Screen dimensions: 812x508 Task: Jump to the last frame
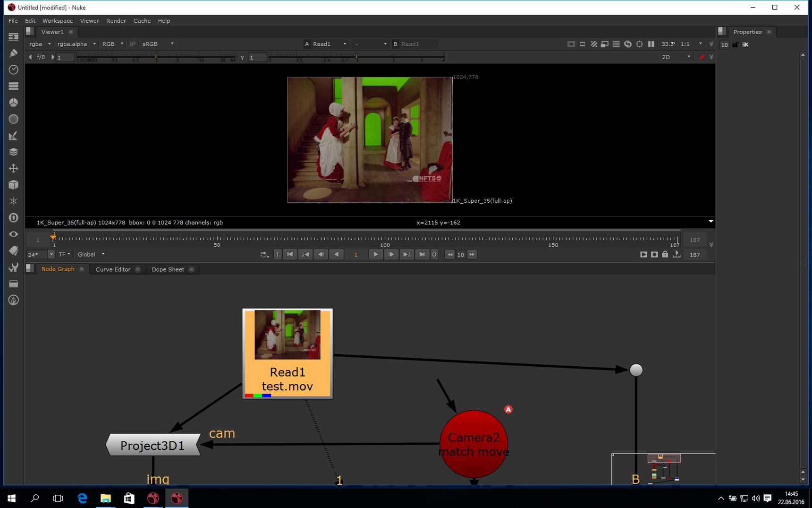[422, 254]
